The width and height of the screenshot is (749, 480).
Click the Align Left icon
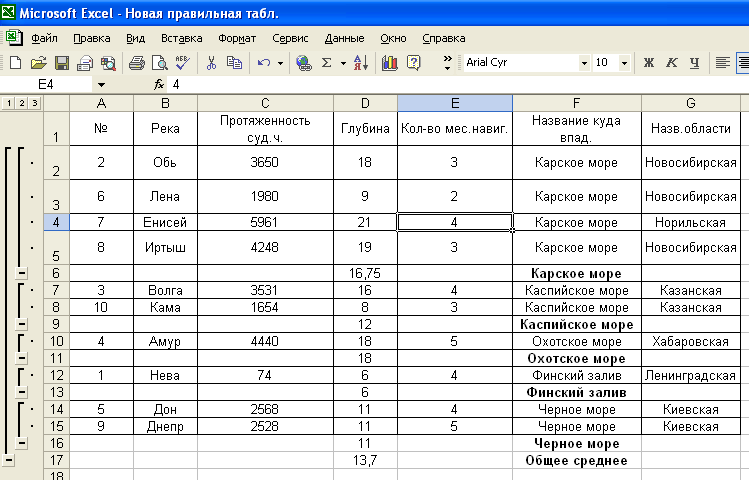(x=723, y=63)
